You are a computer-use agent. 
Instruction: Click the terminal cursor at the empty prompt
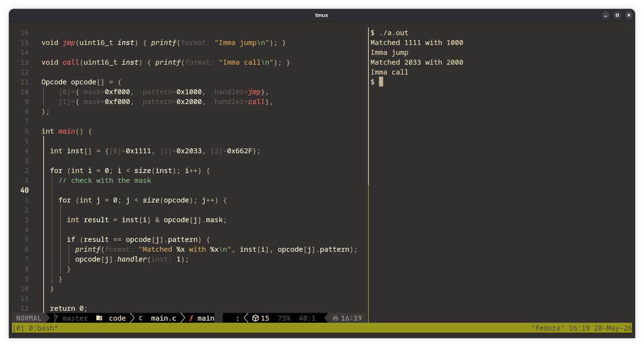point(381,82)
